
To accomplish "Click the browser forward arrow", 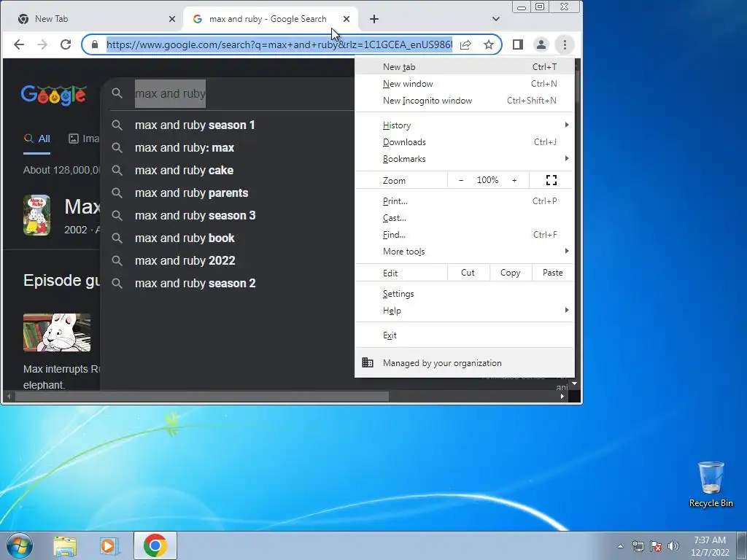I will [42, 44].
